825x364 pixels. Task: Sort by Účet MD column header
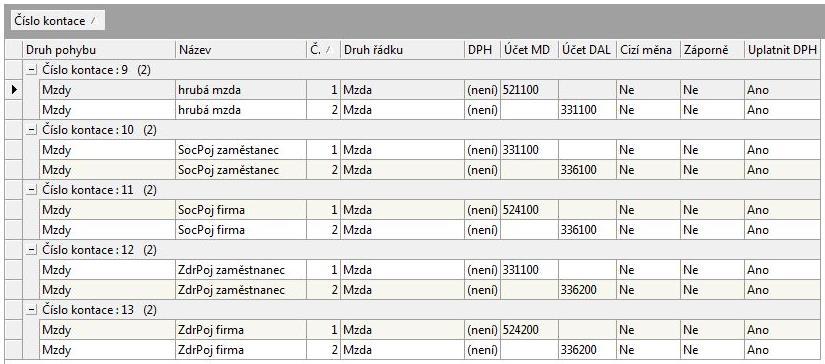tap(529, 50)
